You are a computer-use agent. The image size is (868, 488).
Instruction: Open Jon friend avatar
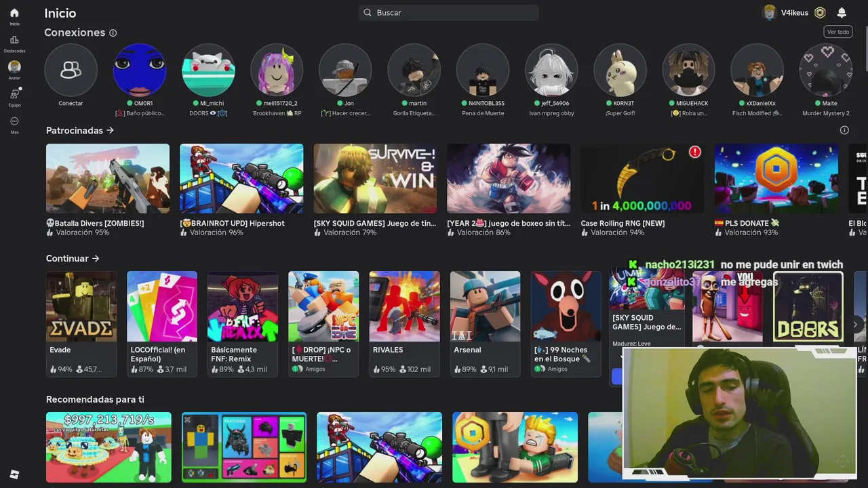tap(345, 70)
